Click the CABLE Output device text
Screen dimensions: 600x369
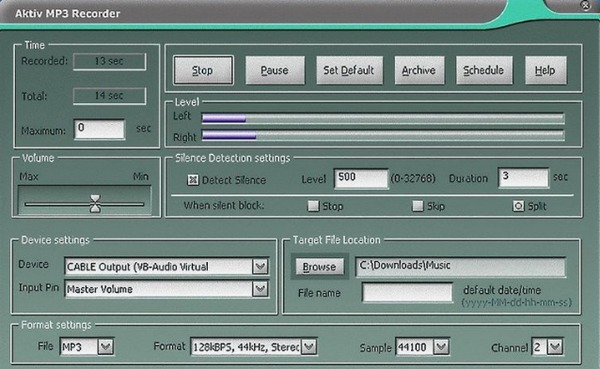[138, 266]
